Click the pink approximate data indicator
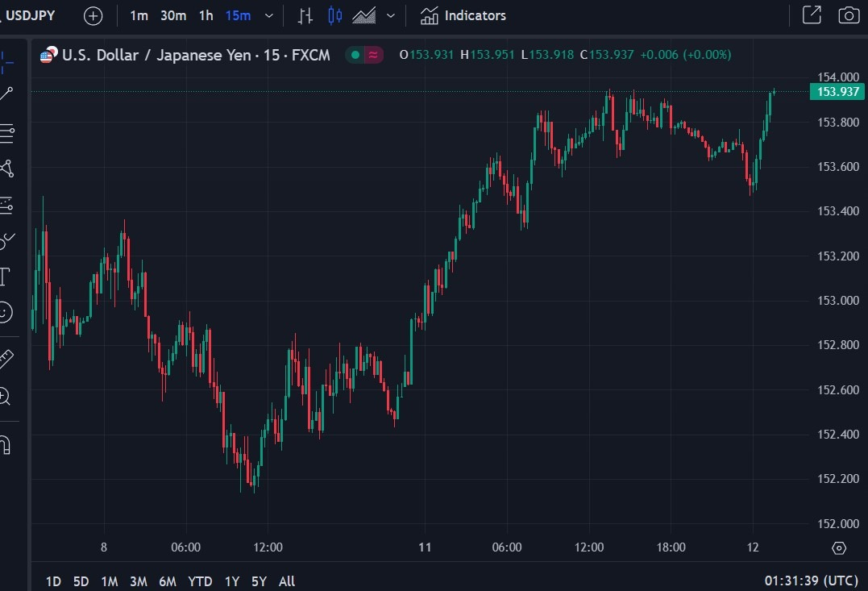Viewport: 868px width, 591px height. (x=374, y=55)
